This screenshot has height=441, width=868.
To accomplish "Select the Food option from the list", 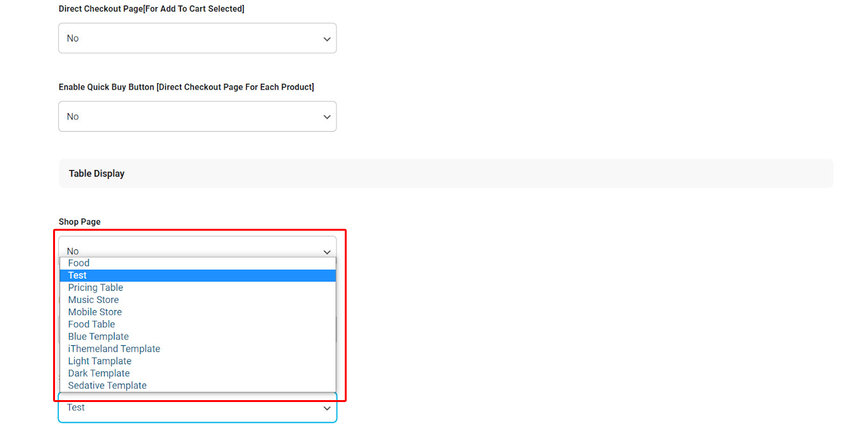I will [x=79, y=263].
